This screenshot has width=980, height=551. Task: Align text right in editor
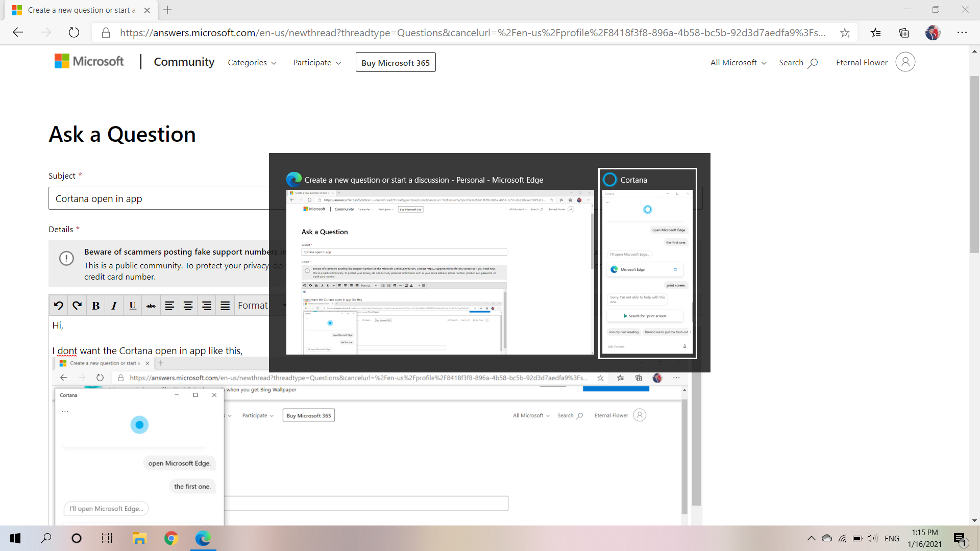(207, 306)
